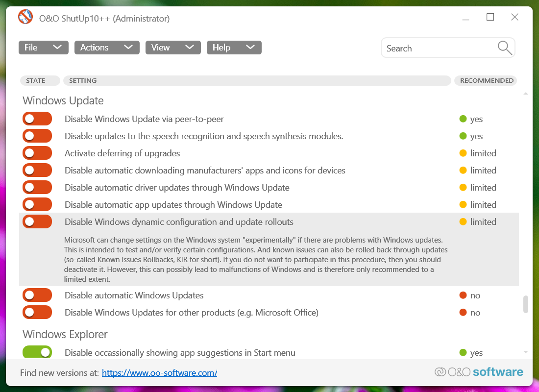Click the RECOMMENDED column header
This screenshot has width=539, height=392.
pos(486,80)
